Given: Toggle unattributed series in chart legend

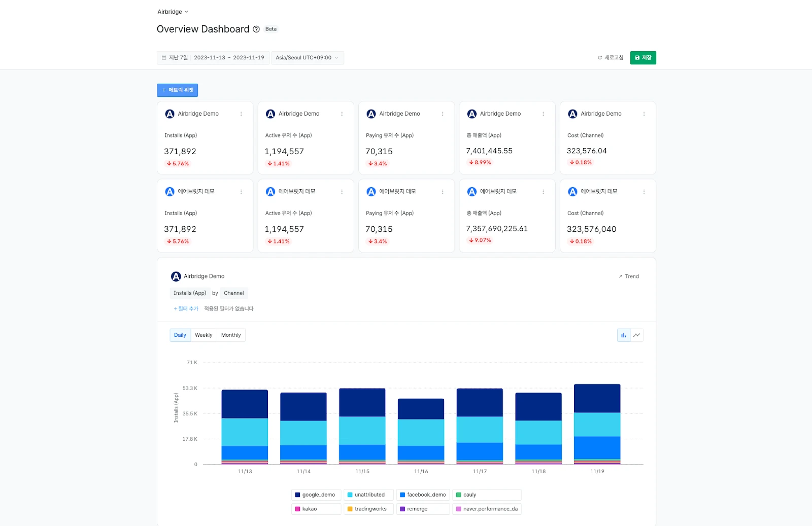Looking at the screenshot, I should click(368, 495).
